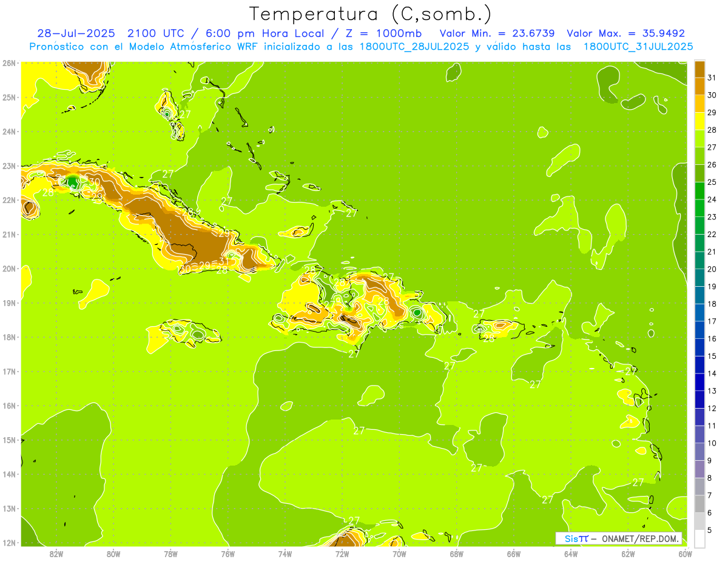Click the 31 value on the color legend
The width and height of the screenshot is (728, 562).
click(712, 78)
